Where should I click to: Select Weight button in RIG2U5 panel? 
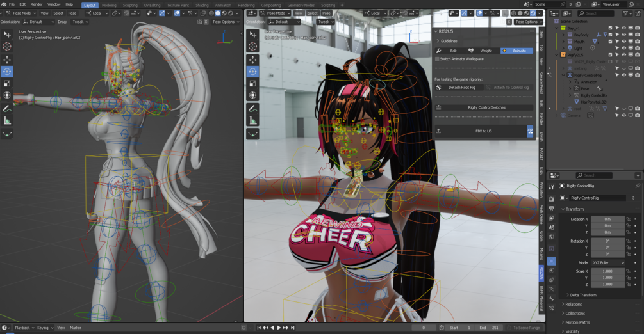483,51
